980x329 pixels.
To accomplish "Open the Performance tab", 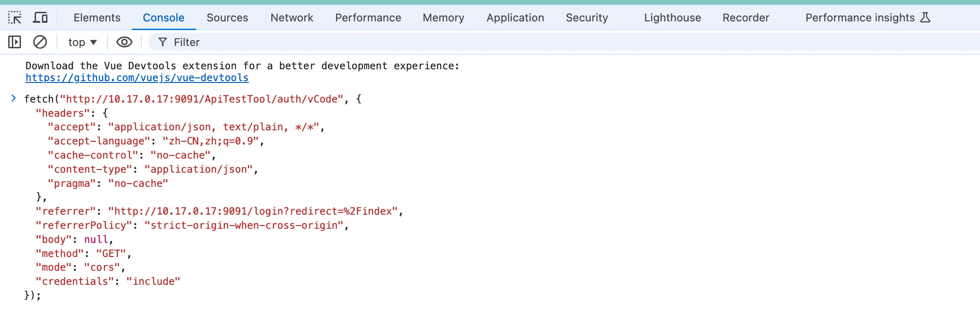I will (368, 18).
